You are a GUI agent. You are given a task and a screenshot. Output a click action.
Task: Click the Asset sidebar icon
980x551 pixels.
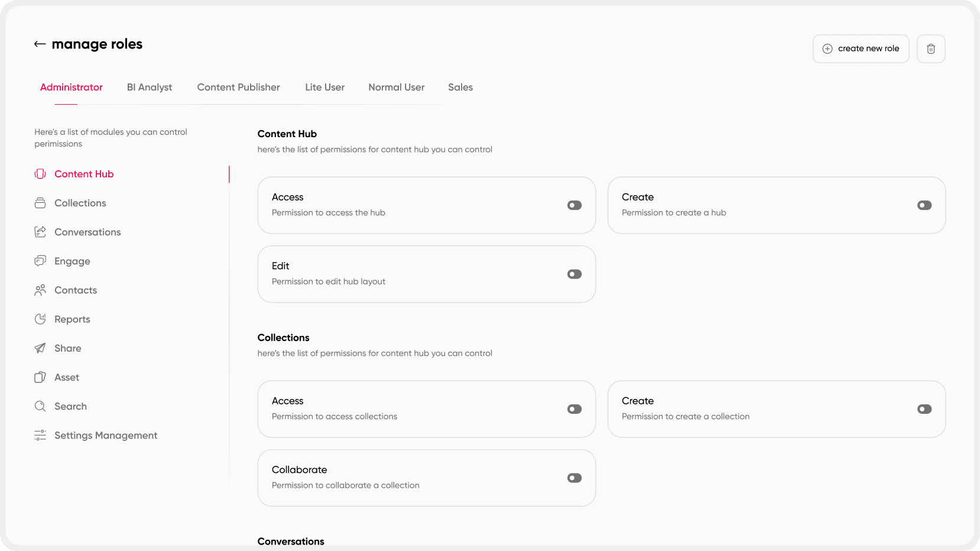[x=40, y=377]
